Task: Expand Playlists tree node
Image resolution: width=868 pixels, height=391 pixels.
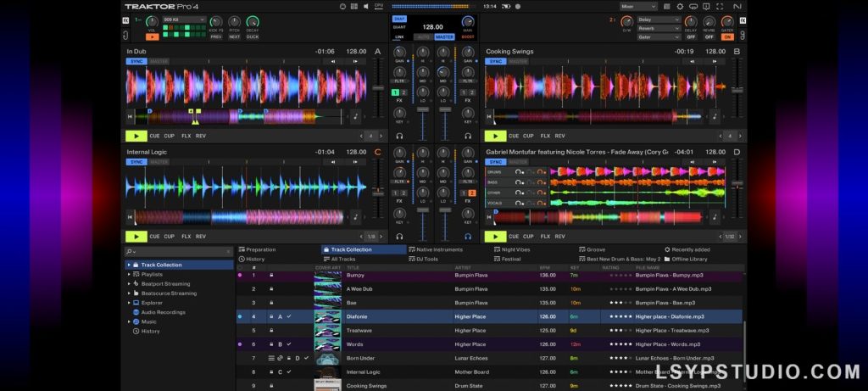Action: pos(129,274)
